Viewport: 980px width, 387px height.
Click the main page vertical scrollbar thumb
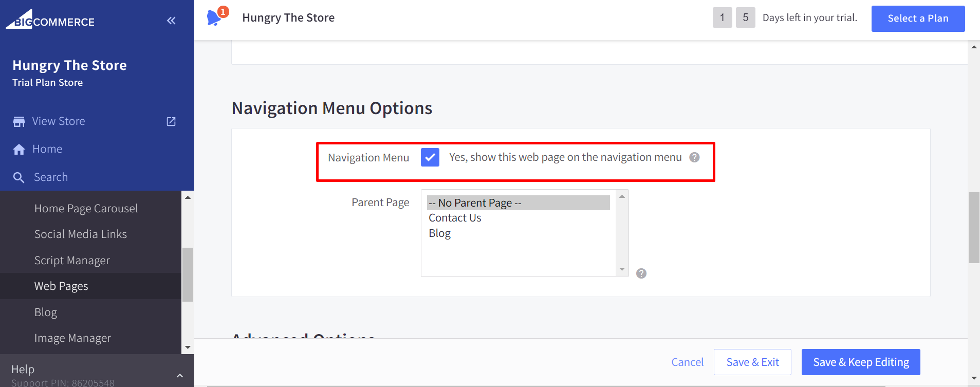pos(974,227)
